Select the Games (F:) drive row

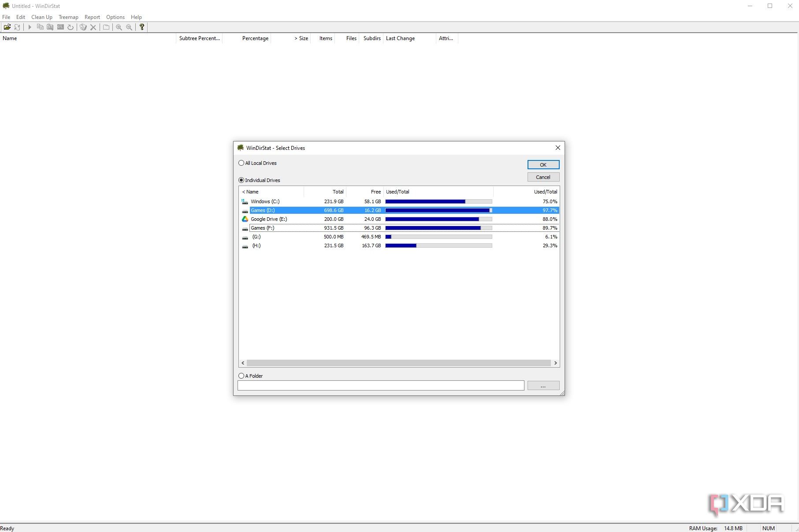coord(399,228)
